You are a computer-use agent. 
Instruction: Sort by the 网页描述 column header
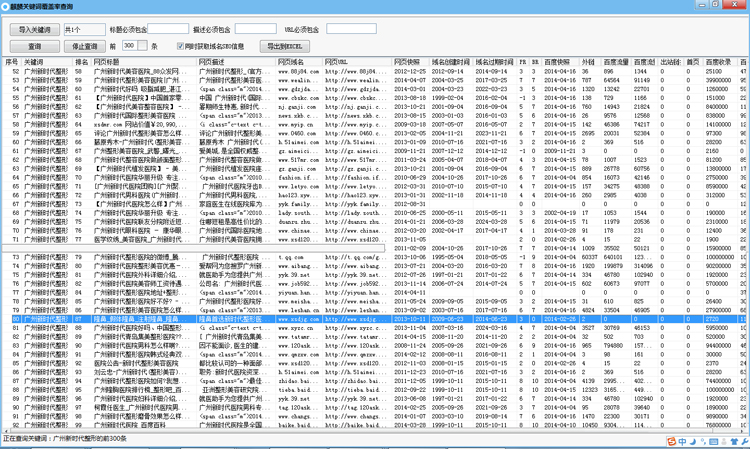[x=236, y=62]
